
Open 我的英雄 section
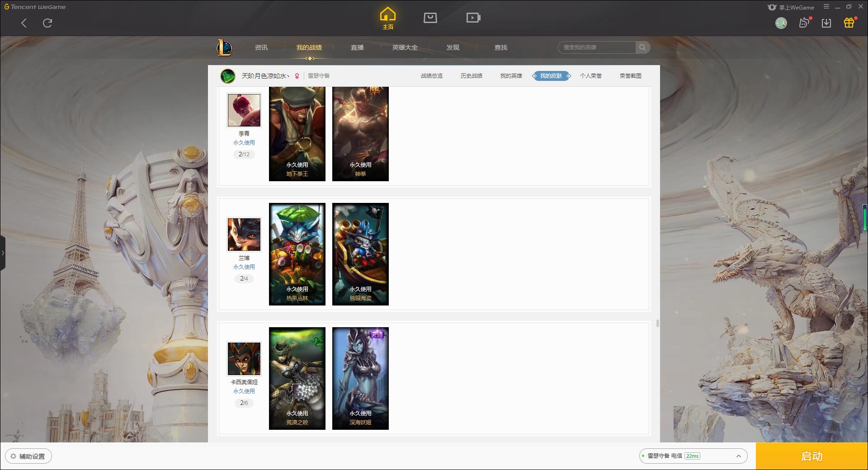(x=511, y=76)
